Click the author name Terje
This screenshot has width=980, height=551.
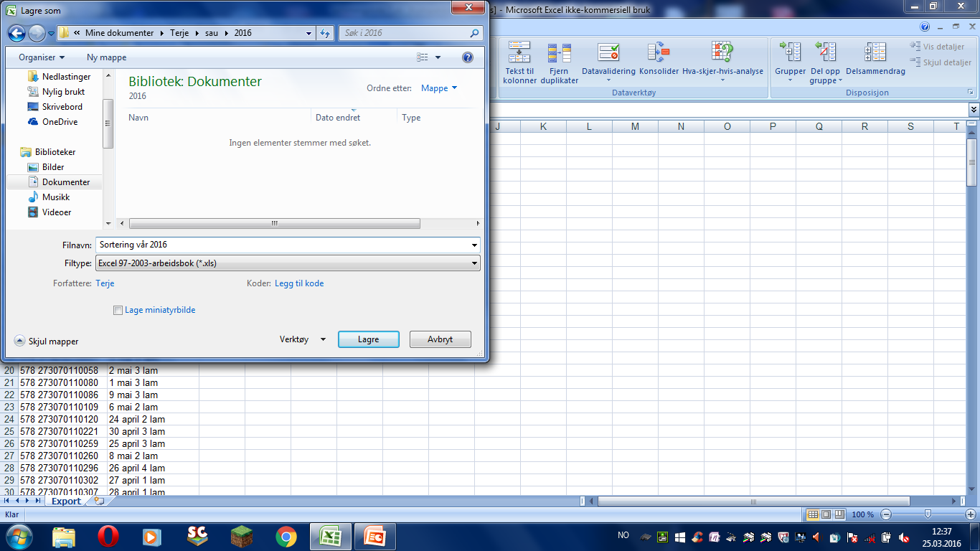[105, 283]
